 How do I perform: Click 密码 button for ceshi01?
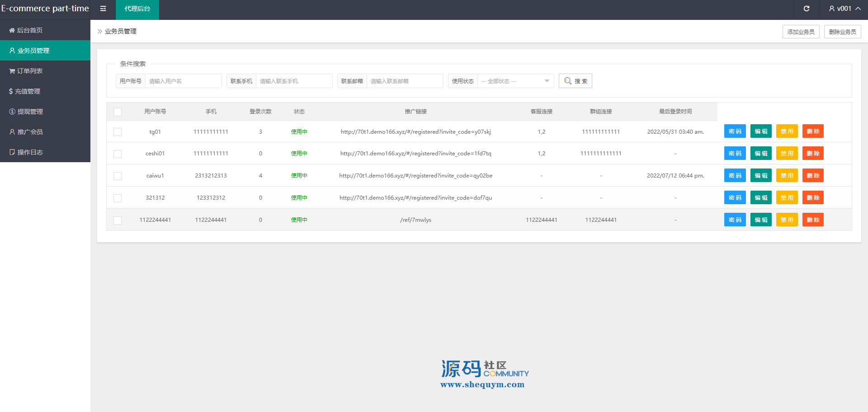(735, 154)
